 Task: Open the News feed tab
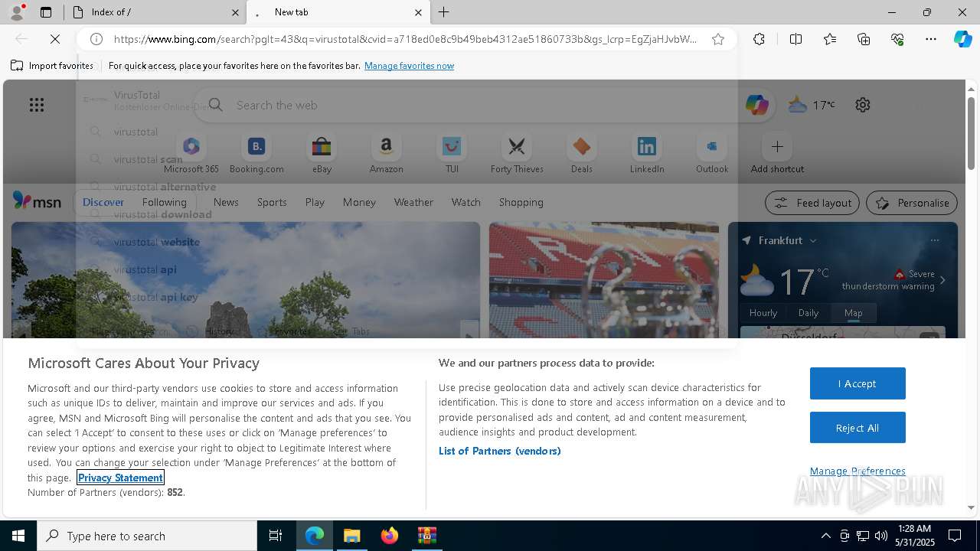tap(226, 202)
